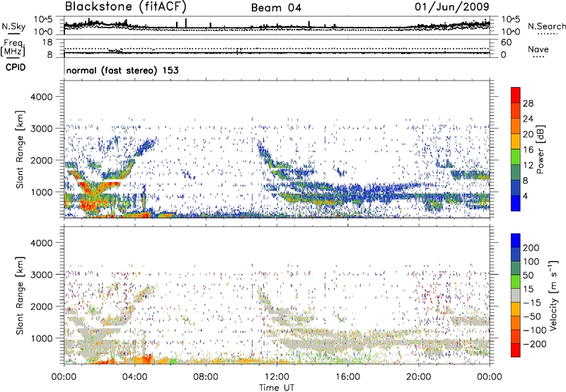
Task: Click the 12:00 time axis label
Action: pyautogui.click(x=277, y=377)
